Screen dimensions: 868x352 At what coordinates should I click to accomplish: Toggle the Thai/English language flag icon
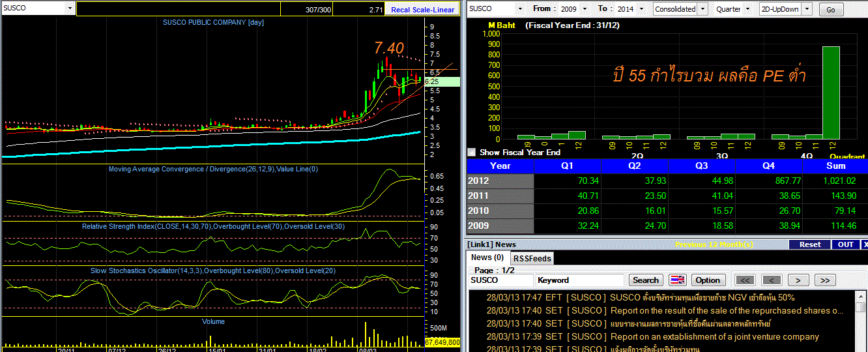(x=678, y=280)
